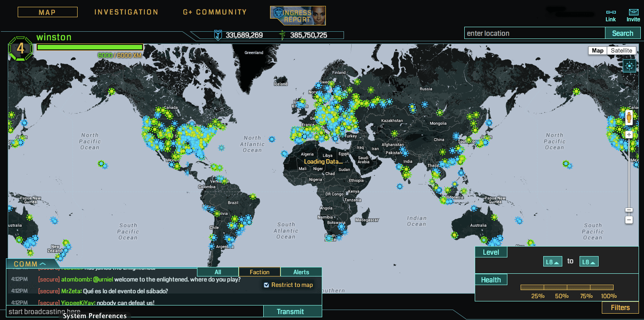Image resolution: width=644 pixels, height=320 pixels.
Task: Click the Madagascar label on the map
Action: pos(367,220)
